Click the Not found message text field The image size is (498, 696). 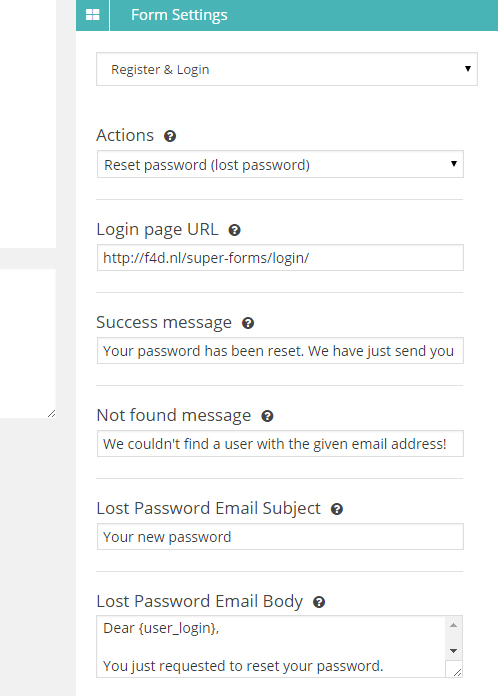click(x=280, y=443)
